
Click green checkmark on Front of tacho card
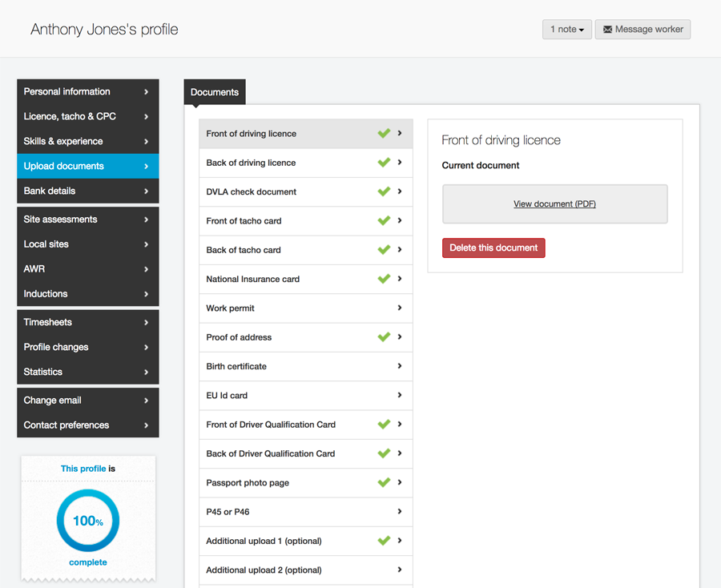pos(384,220)
